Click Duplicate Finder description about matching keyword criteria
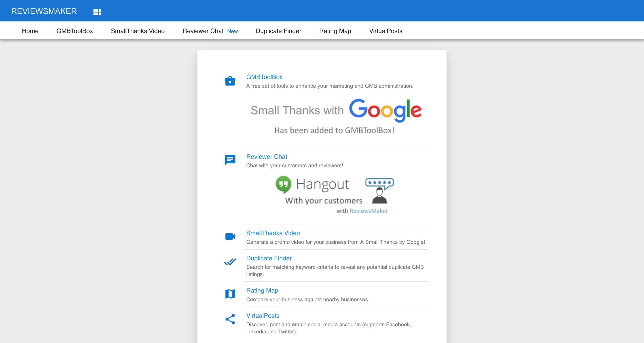The width and height of the screenshot is (644, 343). (335, 271)
